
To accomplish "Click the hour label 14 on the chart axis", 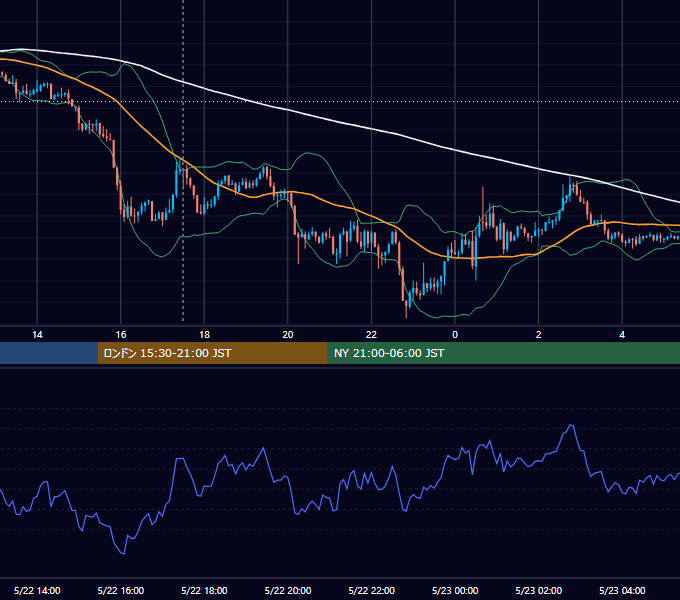I will pyautogui.click(x=37, y=335).
